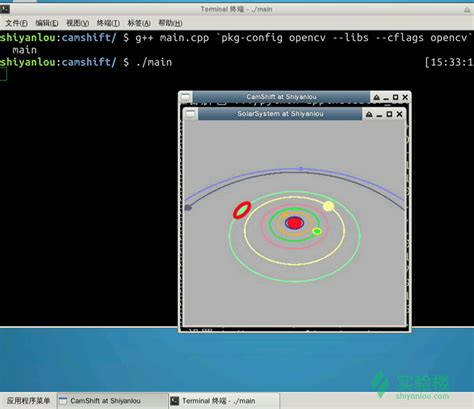Open the 标签(A) menu

[x=139, y=23]
